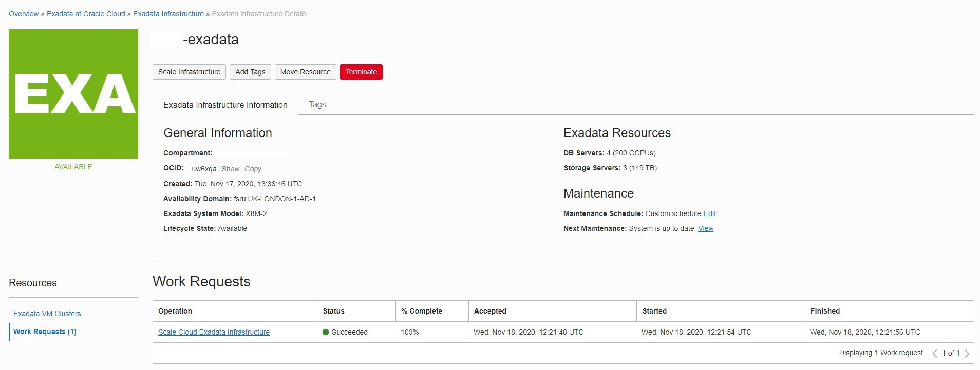Viewport: 980px width, 370px height.
Task: Click the General Information heading
Action: pos(218,133)
